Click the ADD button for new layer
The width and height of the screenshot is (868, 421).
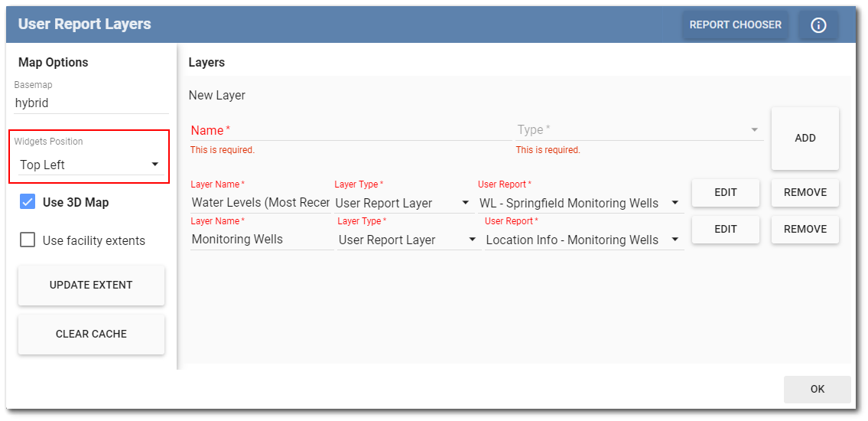(x=805, y=139)
